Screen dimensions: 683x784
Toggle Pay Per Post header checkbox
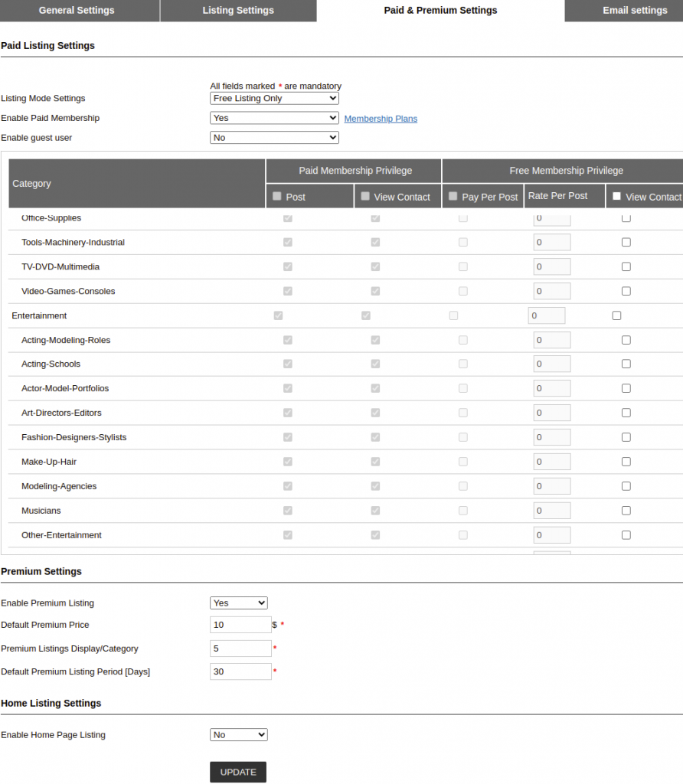pos(453,196)
